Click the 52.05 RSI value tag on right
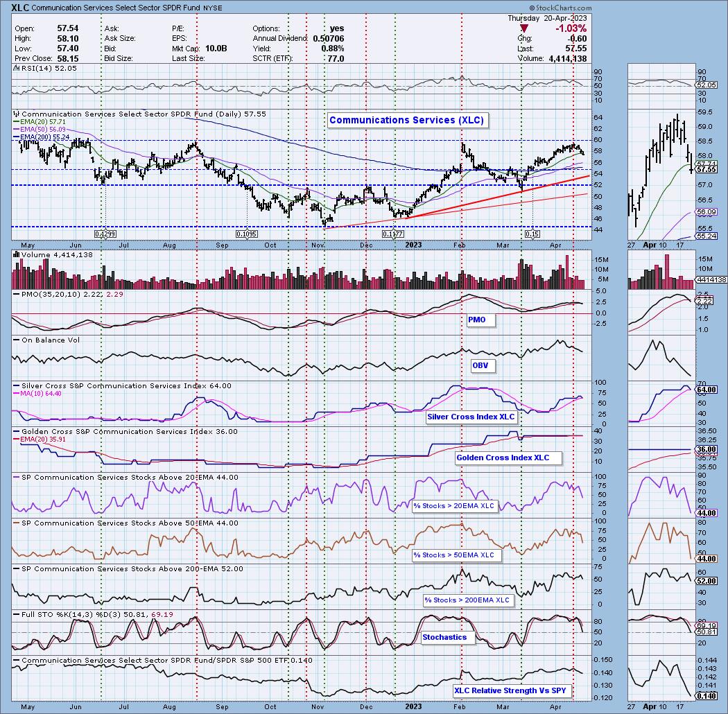The image size is (728, 714). pos(707,85)
